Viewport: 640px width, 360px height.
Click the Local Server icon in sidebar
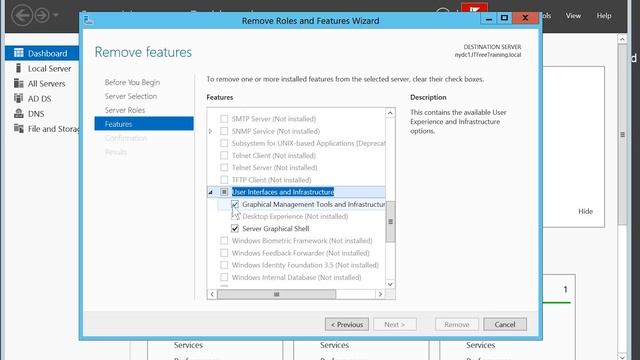tap(18, 68)
